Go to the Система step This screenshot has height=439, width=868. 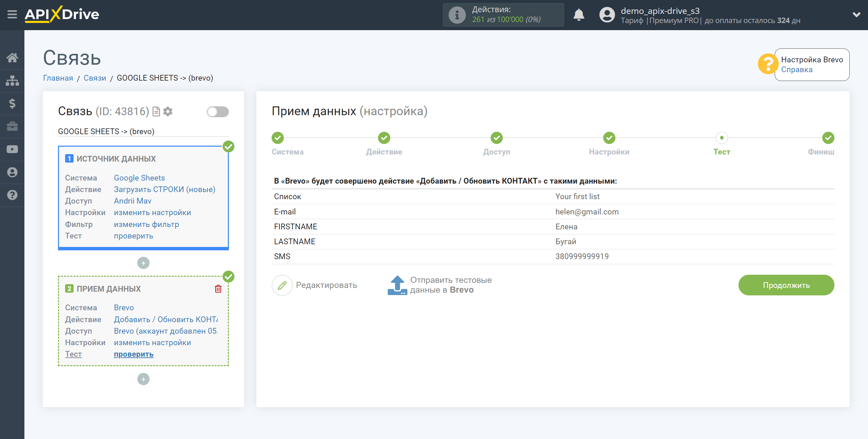coord(278,138)
